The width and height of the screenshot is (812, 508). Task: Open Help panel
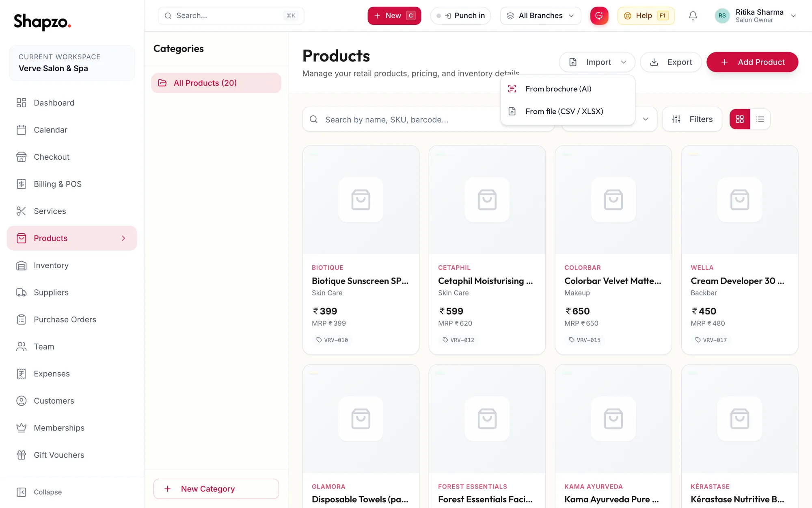[x=646, y=16]
